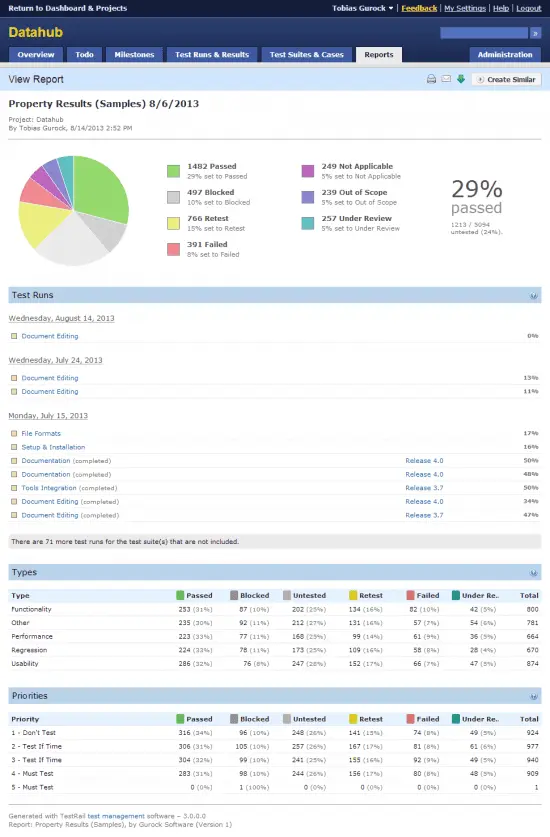Image resolution: width=550 pixels, height=837 pixels.
Task: Collapse the Test Runs section
Action: click(533, 296)
